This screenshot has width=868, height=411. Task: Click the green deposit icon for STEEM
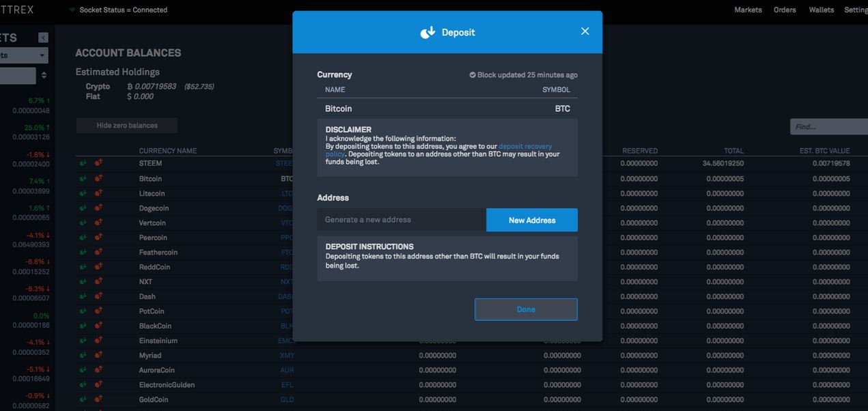click(x=83, y=163)
